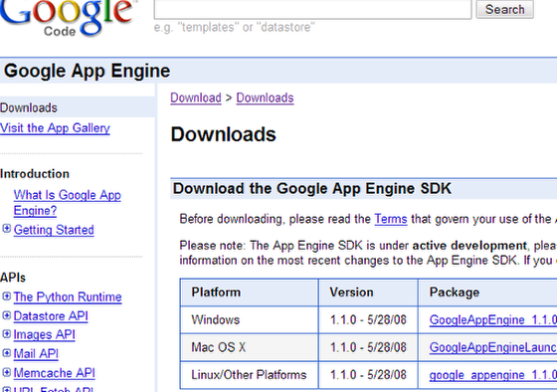The image size is (557, 392).
Task: Click the Download the Google App Engine SDK heading
Action: [x=312, y=188]
